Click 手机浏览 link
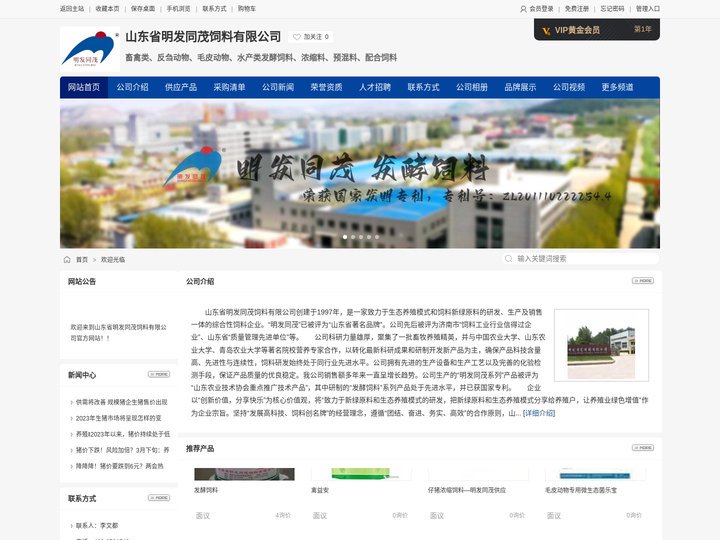Screen dimensions: 720x540 click(178, 9)
